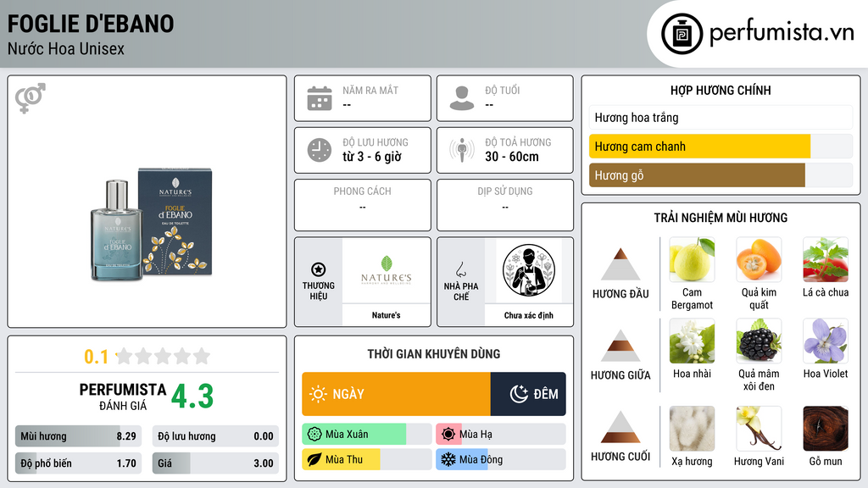Screen dimensions: 868x488
Task: Click the '30 - 60cm' sillage value
Action: point(512,157)
